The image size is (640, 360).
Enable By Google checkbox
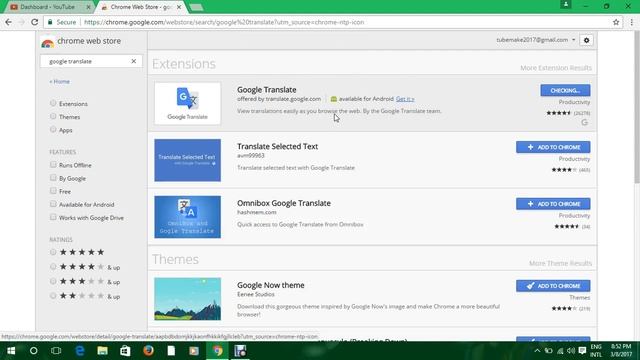click(53, 178)
